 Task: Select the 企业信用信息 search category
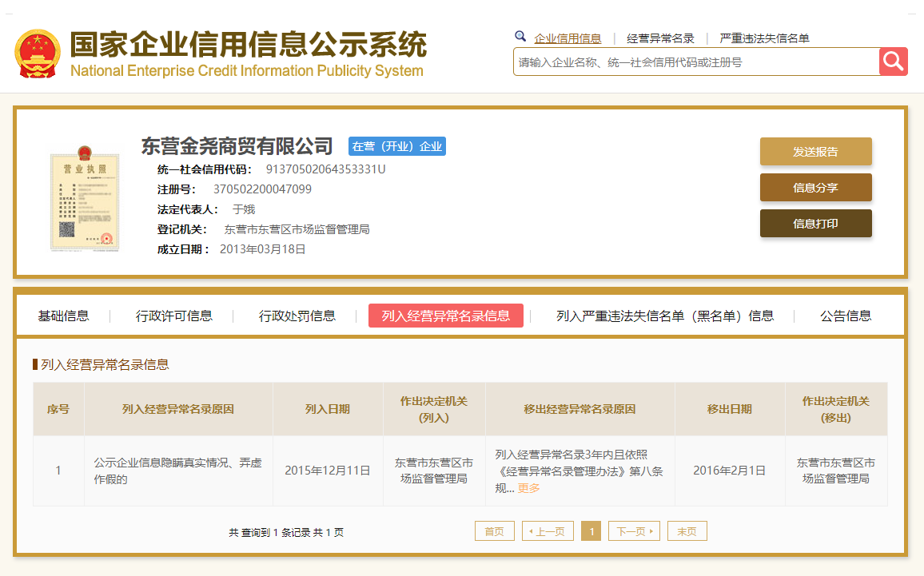coord(568,38)
